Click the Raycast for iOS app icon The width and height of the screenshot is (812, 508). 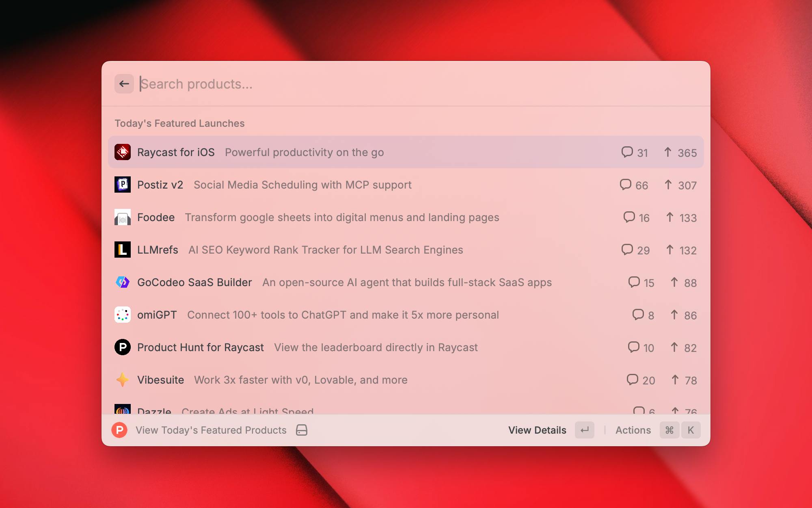[x=123, y=152]
